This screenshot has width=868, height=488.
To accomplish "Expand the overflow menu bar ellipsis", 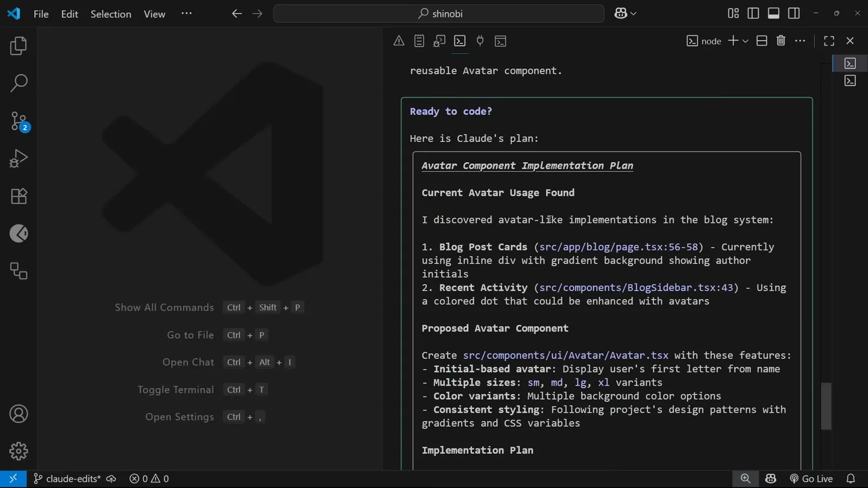I will point(187,14).
